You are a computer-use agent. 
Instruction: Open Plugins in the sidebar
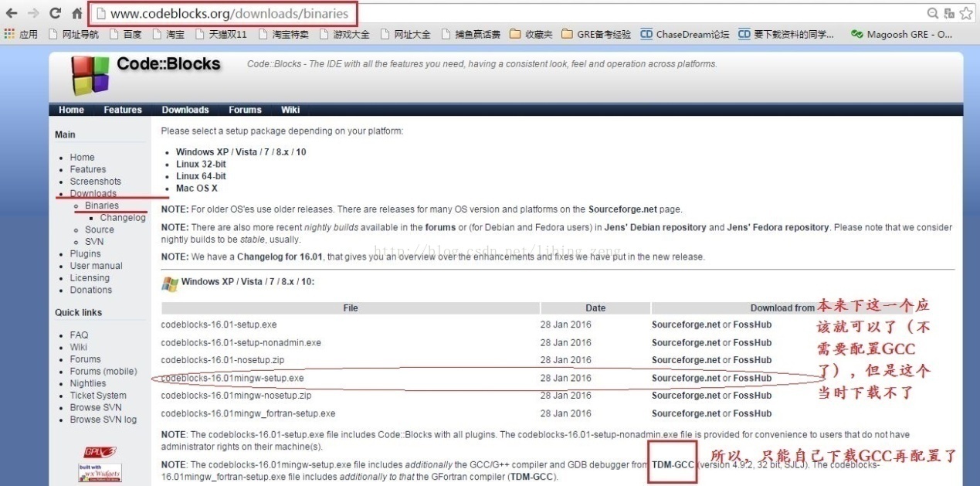tap(85, 253)
